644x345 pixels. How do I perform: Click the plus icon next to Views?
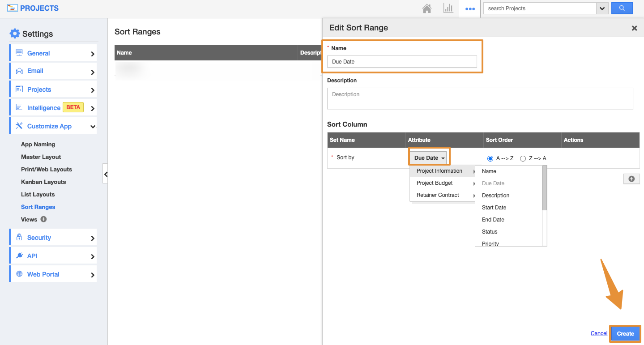[43, 219]
